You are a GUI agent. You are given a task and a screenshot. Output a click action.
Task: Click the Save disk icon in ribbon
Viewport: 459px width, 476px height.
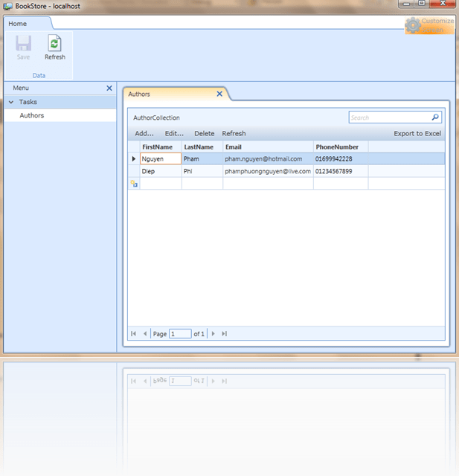24,43
